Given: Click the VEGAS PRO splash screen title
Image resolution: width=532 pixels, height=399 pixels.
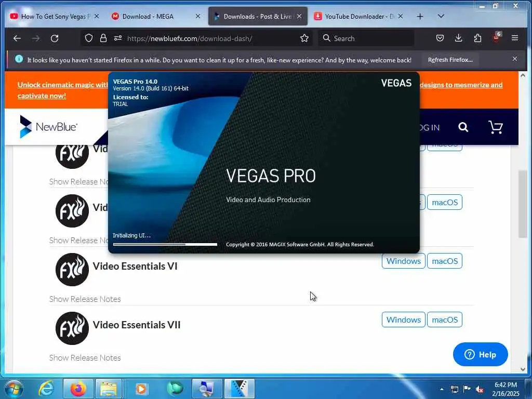Looking at the screenshot, I should (271, 176).
